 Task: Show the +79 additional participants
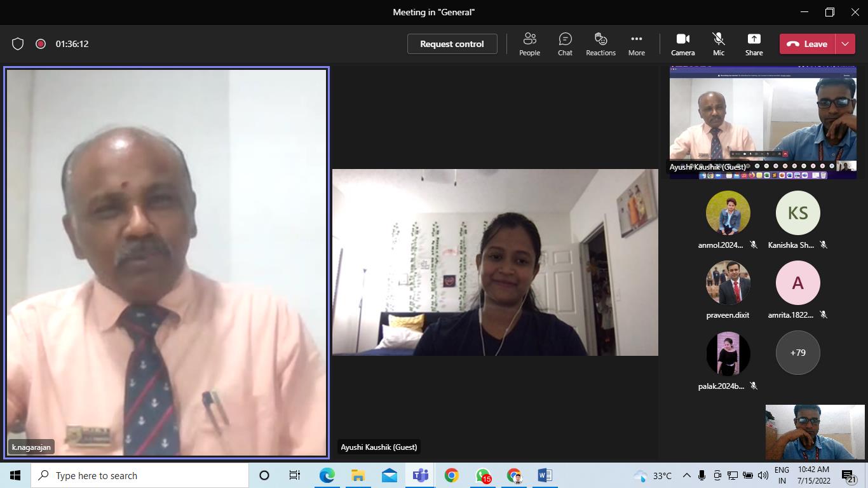(x=797, y=353)
